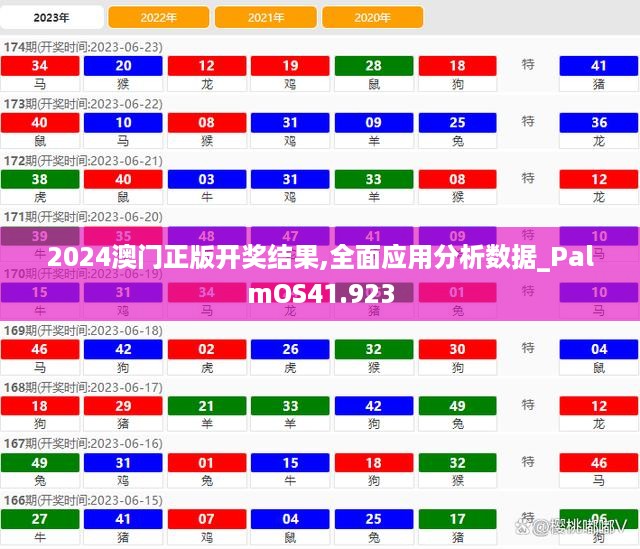Click the 特 label in the 169期 row
Viewport: 640px width, 549px height.
click(528, 348)
